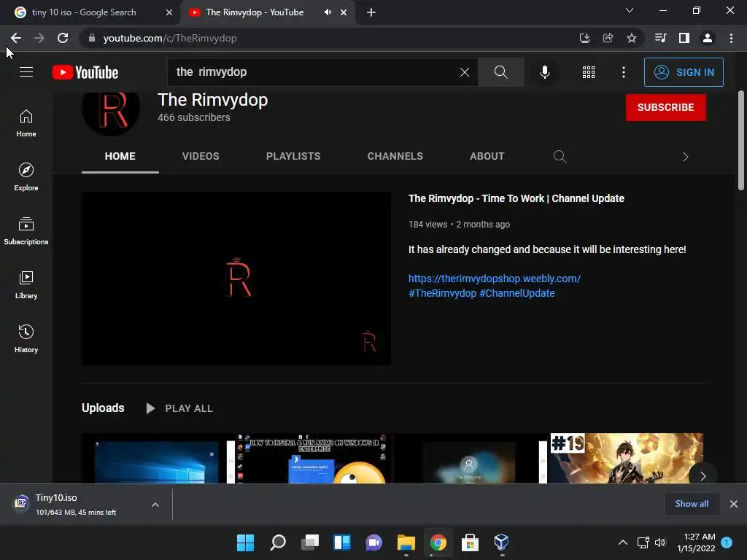Open YouTube settings three-dot menu
Image resolution: width=747 pixels, height=560 pixels.
(x=623, y=72)
